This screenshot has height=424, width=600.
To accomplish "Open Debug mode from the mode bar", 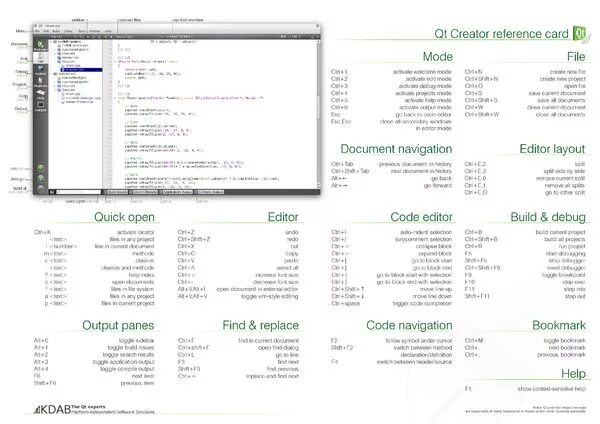I will pos(40,70).
